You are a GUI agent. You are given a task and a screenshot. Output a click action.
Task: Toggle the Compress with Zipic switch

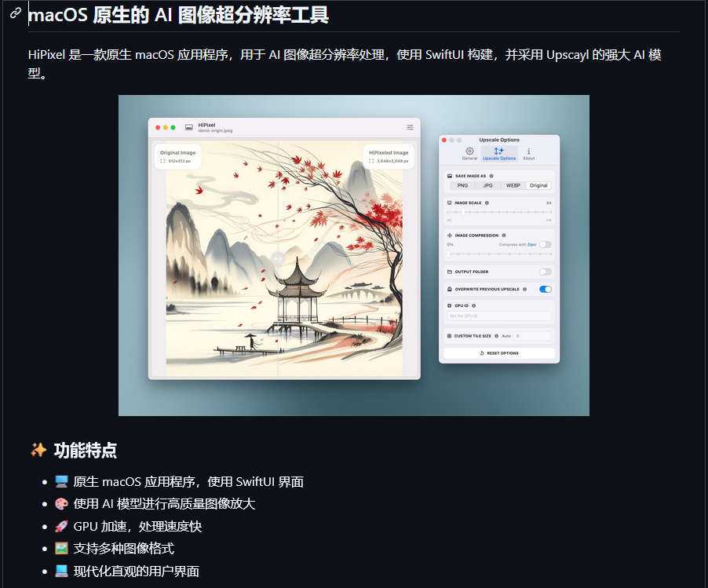[546, 245]
